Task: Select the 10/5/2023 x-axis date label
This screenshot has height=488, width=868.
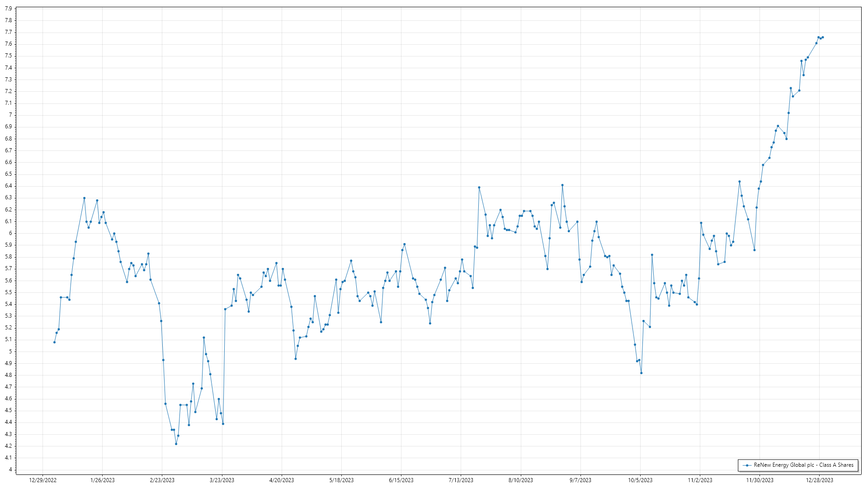Action: pyautogui.click(x=640, y=480)
